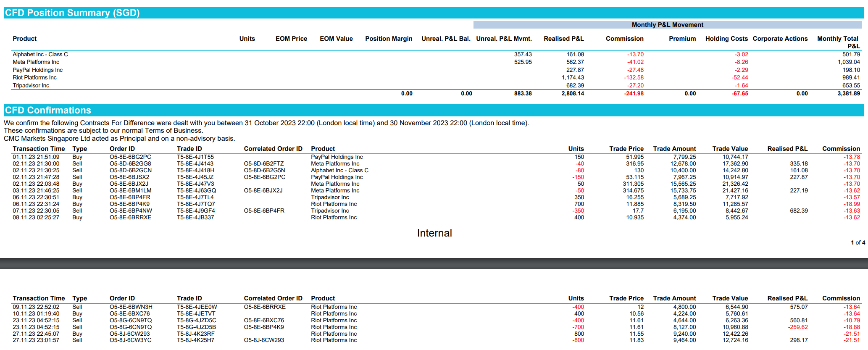868x350 pixels.
Task: Click the EOM Price column header
Action: coord(291,39)
